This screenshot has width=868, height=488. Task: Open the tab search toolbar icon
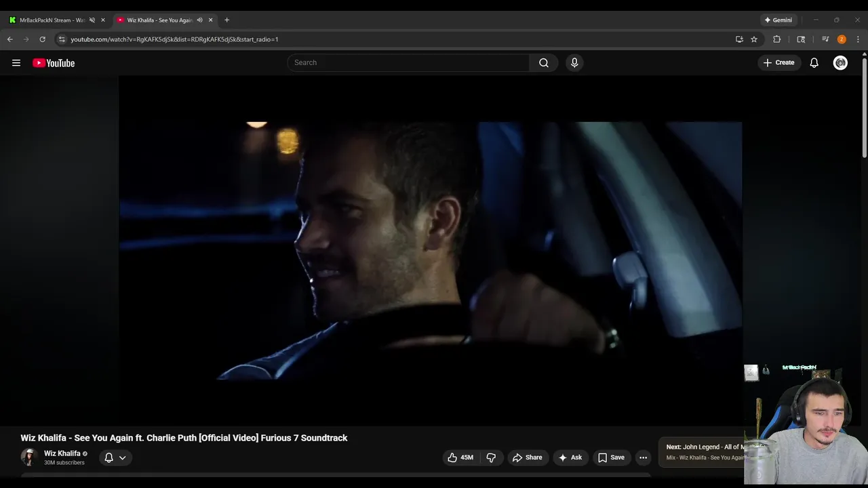tap(801, 39)
